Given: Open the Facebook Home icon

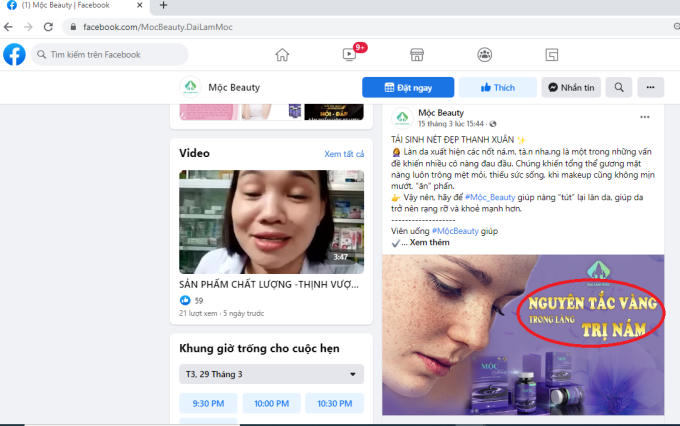Looking at the screenshot, I should (x=282, y=55).
